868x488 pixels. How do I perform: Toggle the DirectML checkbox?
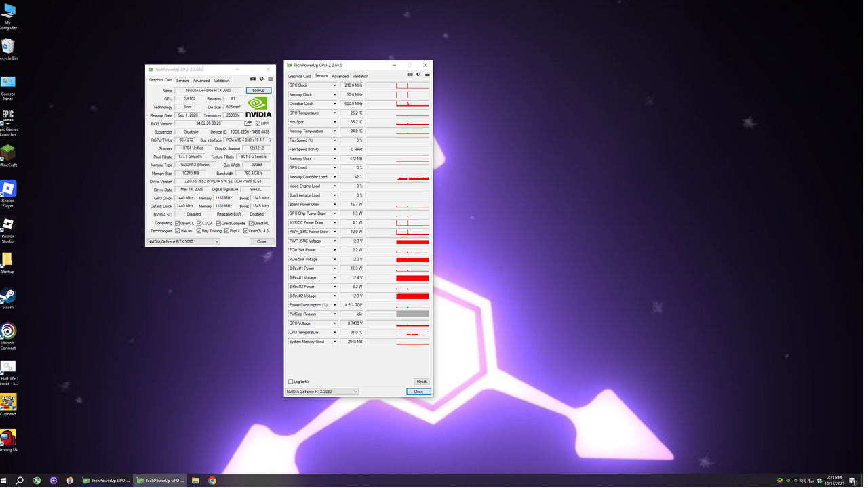click(251, 223)
